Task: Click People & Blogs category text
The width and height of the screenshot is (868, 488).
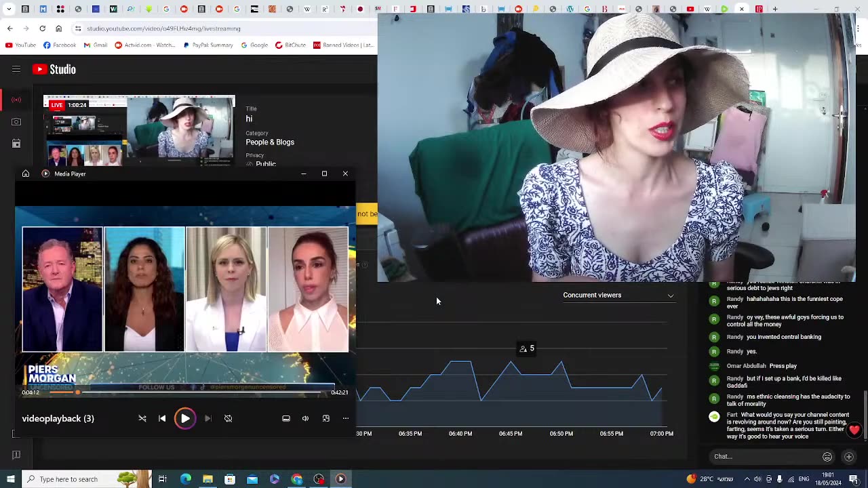Action: 270,142
